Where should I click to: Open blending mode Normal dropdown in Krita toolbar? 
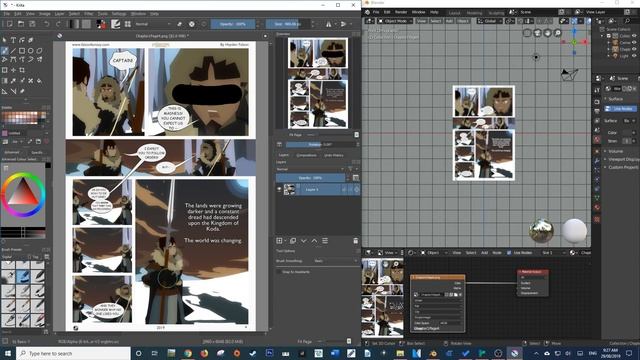(x=153, y=24)
